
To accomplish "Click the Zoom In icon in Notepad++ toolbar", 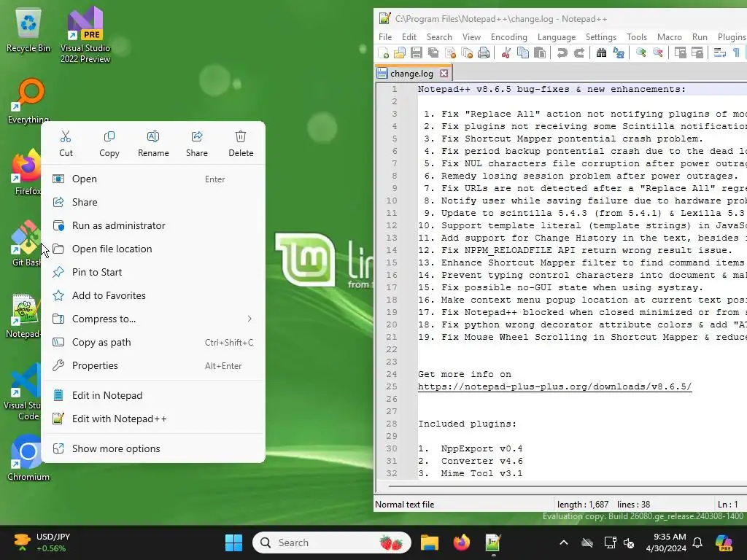I will (x=640, y=52).
